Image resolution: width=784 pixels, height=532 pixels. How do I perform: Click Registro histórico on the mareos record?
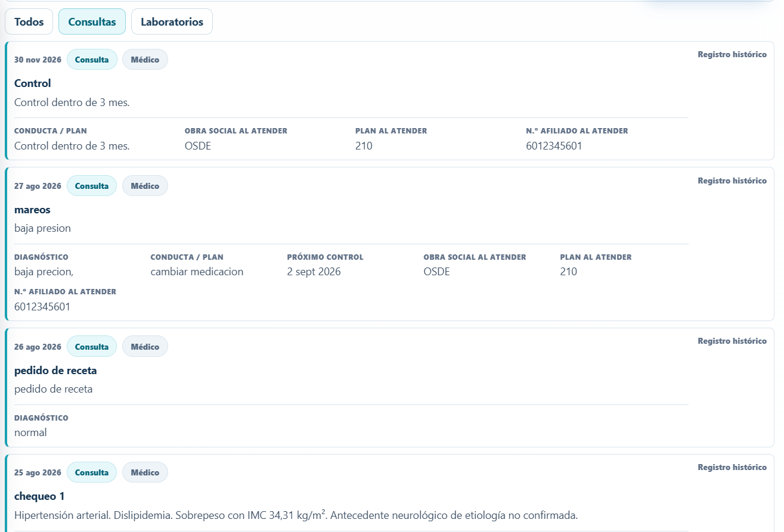[732, 181]
